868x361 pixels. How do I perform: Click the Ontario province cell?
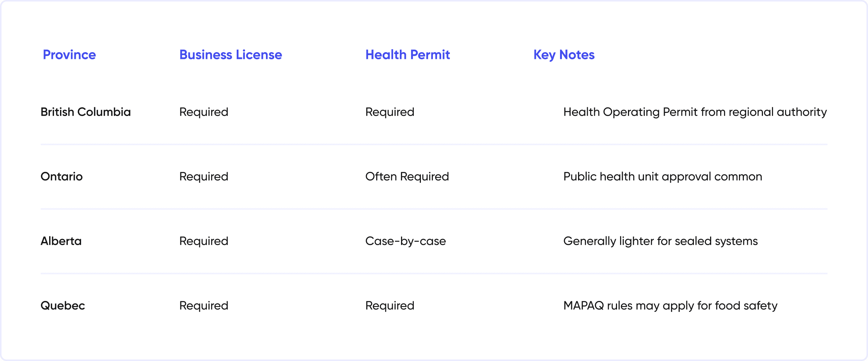62,176
